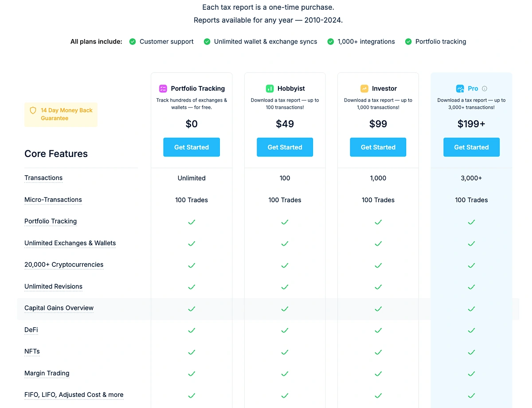Click the 20,000+ Cryptocurrencies link
This screenshot has height=408, width=532.
64,264
